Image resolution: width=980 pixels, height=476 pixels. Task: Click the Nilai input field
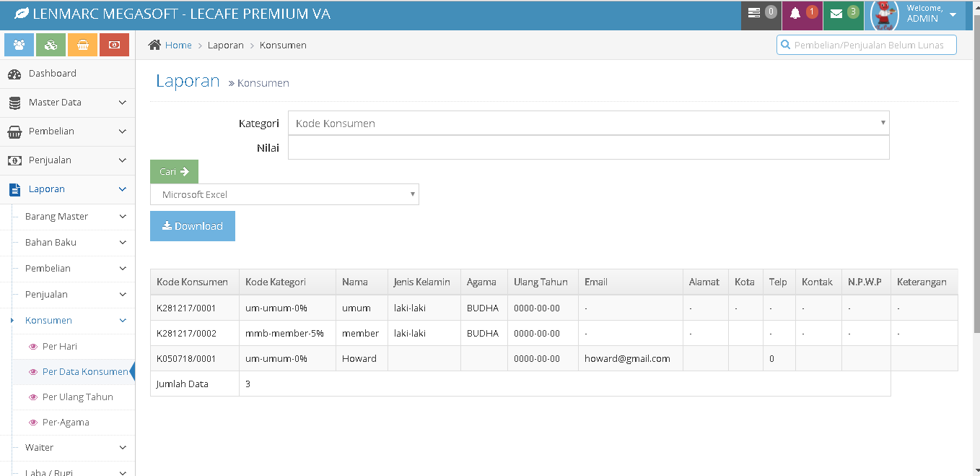588,148
